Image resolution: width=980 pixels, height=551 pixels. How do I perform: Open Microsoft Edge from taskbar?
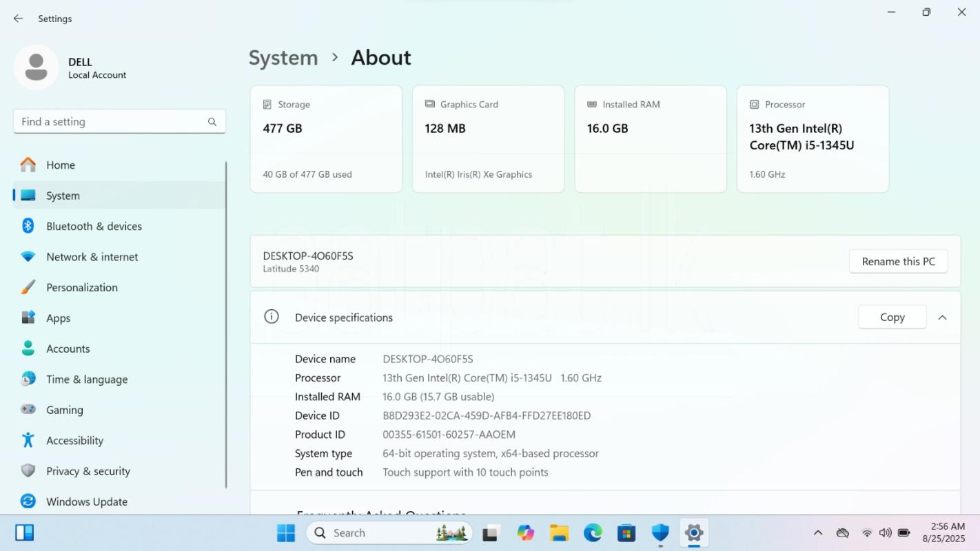[593, 532]
